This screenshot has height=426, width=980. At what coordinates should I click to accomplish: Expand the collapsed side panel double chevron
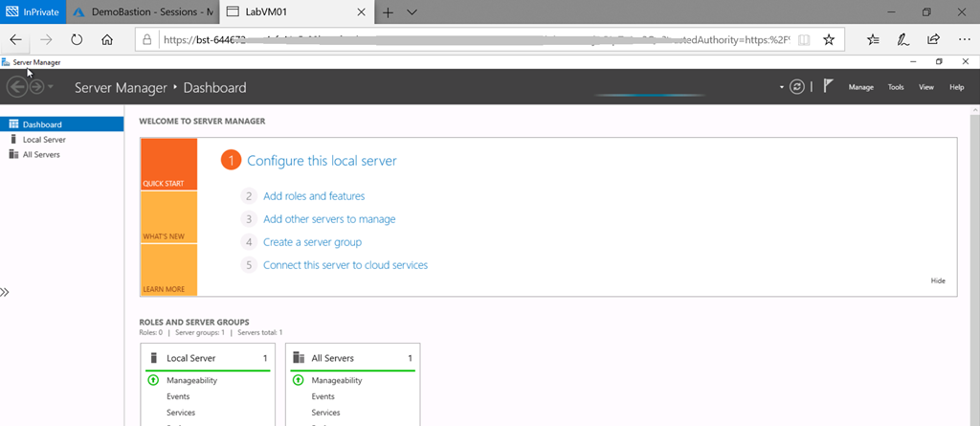[x=5, y=292]
